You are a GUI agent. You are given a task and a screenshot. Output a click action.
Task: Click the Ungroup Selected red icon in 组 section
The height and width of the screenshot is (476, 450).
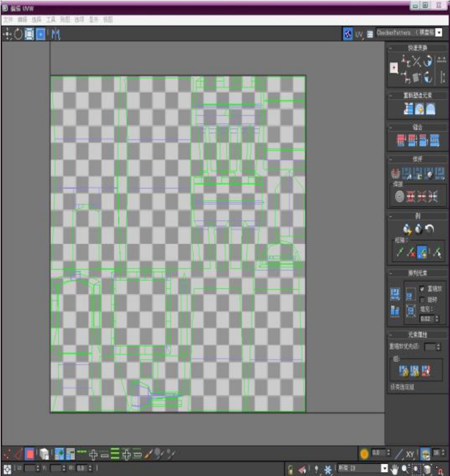pos(426,371)
